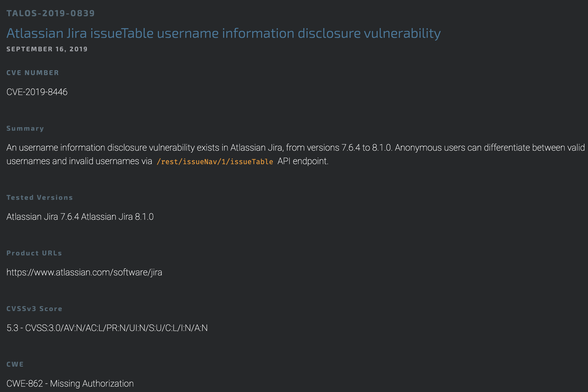Click the CWE-862 Missing Authorization text
This screenshot has width=588, height=392.
(x=70, y=384)
